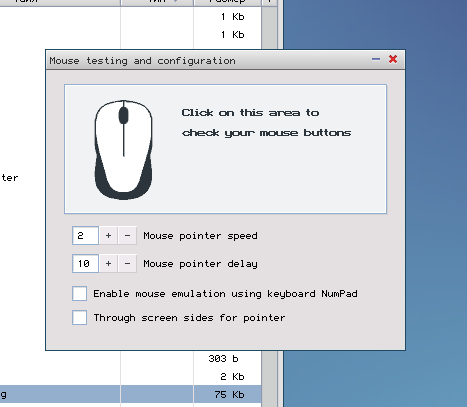This screenshot has height=407, width=467.
Task: Enable mouse emulation using keyboard NumPad
Action: pos(80,294)
